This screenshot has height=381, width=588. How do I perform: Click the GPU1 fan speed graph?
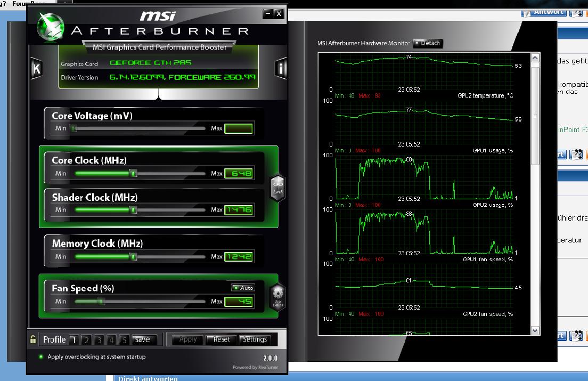click(424, 286)
